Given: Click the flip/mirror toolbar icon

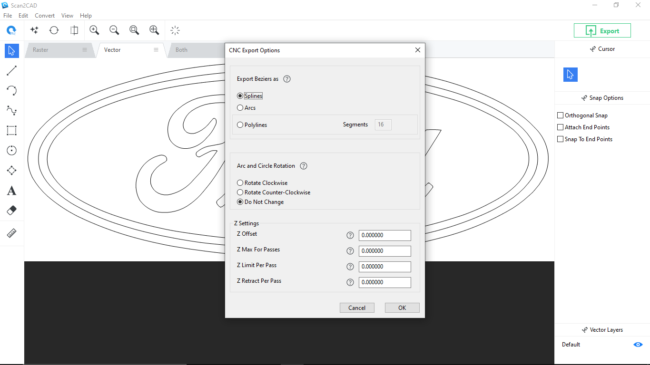Looking at the screenshot, I should [x=74, y=30].
